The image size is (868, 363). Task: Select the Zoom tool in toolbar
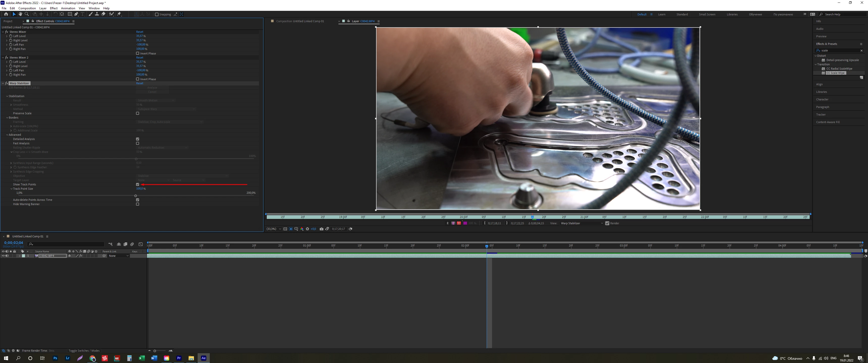coord(27,14)
